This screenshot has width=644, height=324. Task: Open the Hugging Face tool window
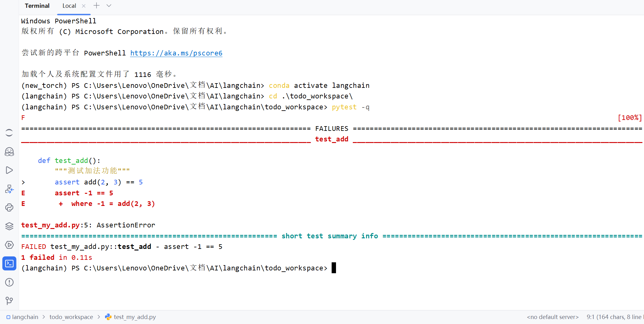point(9,152)
